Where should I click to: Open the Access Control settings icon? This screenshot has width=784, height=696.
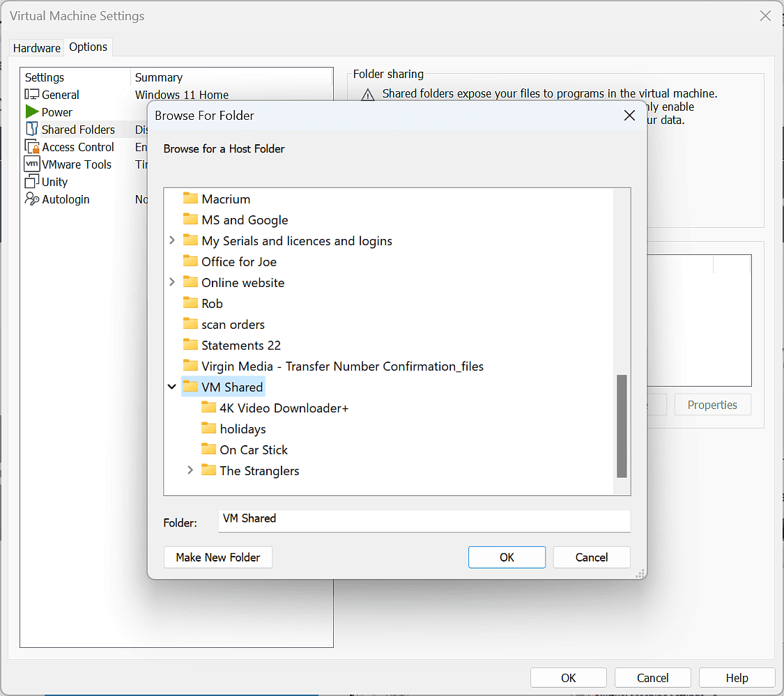(x=31, y=146)
